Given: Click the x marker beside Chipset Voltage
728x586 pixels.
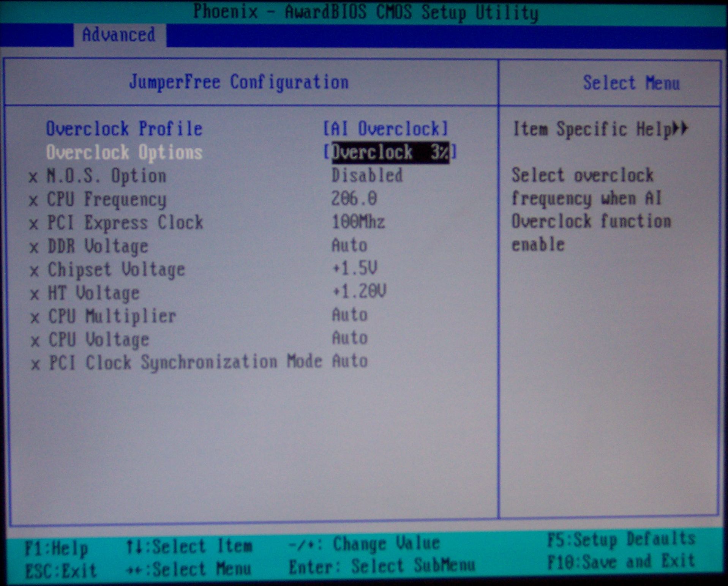Looking at the screenshot, I should coord(35,271).
